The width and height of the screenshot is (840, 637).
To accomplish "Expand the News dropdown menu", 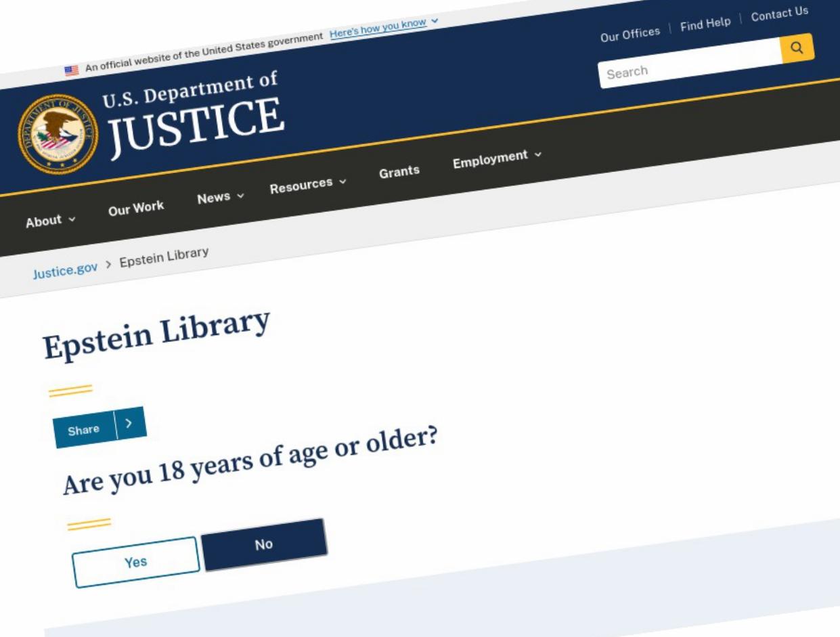I will [x=220, y=196].
